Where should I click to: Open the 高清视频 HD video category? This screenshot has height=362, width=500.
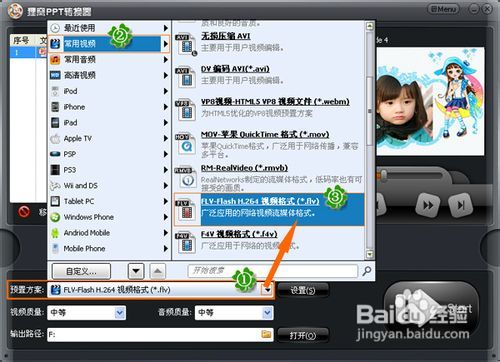[109, 75]
